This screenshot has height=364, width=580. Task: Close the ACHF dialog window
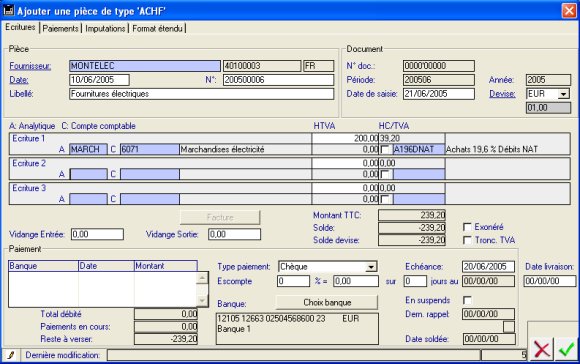click(569, 10)
